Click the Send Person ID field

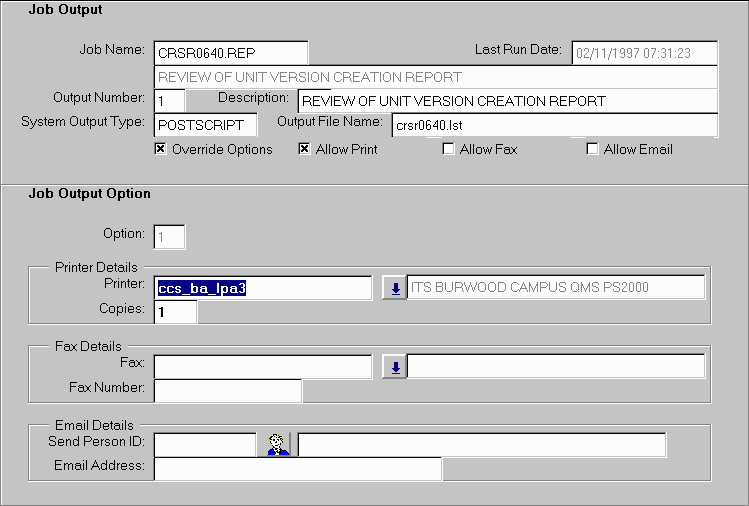tap(205, 444)
